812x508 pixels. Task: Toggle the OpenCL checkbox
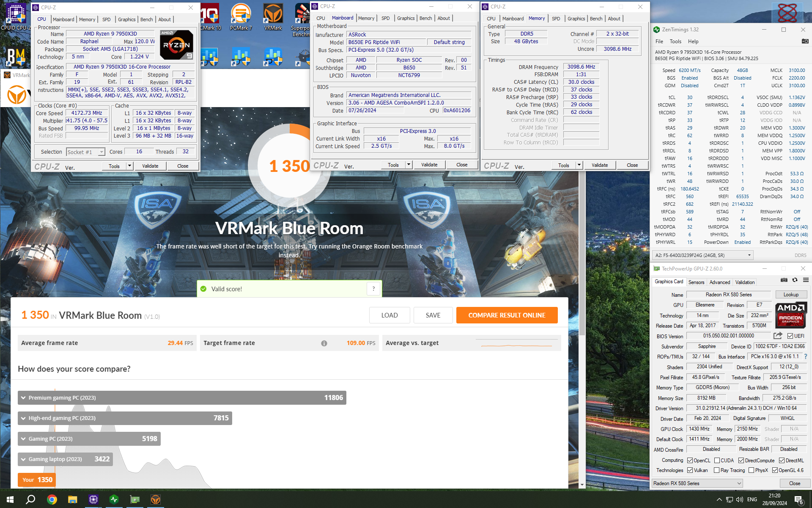coord(690,461)
